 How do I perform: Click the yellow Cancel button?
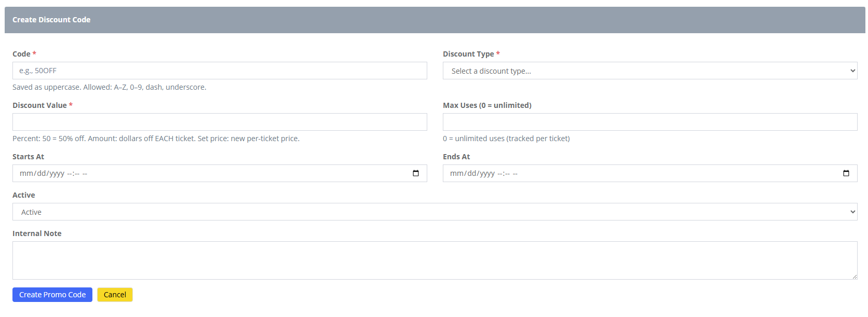click(x=115, y=295)
